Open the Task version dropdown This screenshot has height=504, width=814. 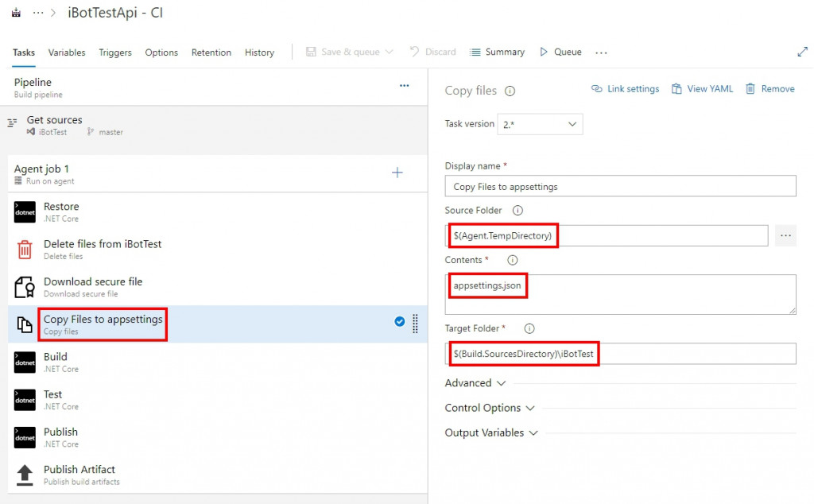(x=540, y=124)
